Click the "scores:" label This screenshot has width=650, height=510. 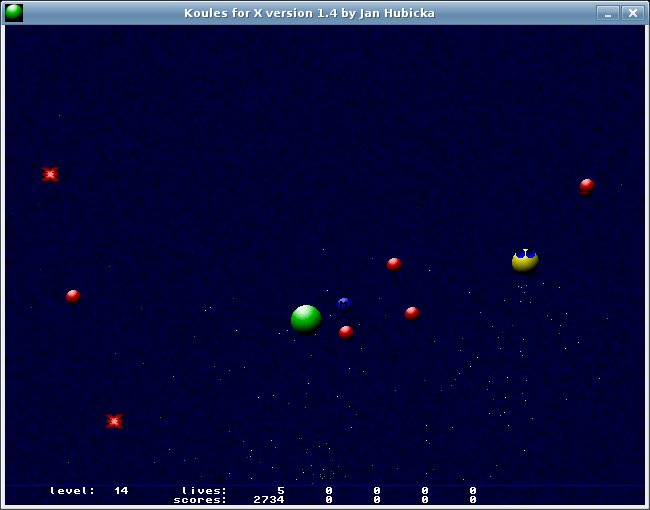pyautogui.click(x=200, y=500)
